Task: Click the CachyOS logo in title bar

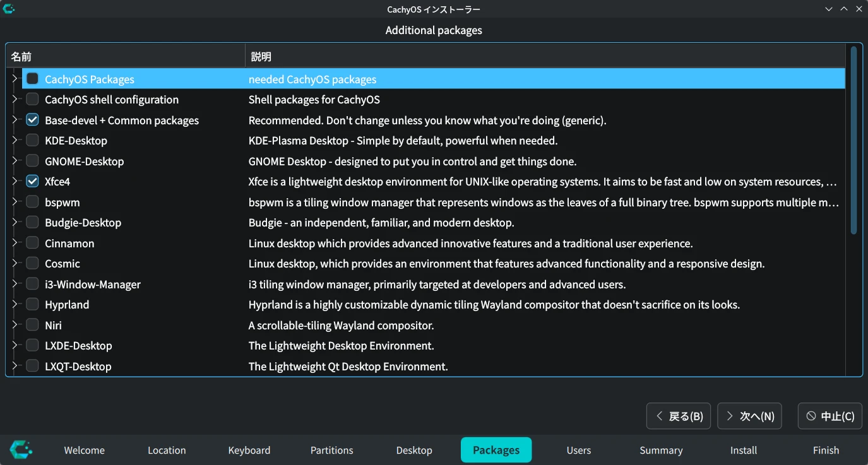Action: (9, 9)
